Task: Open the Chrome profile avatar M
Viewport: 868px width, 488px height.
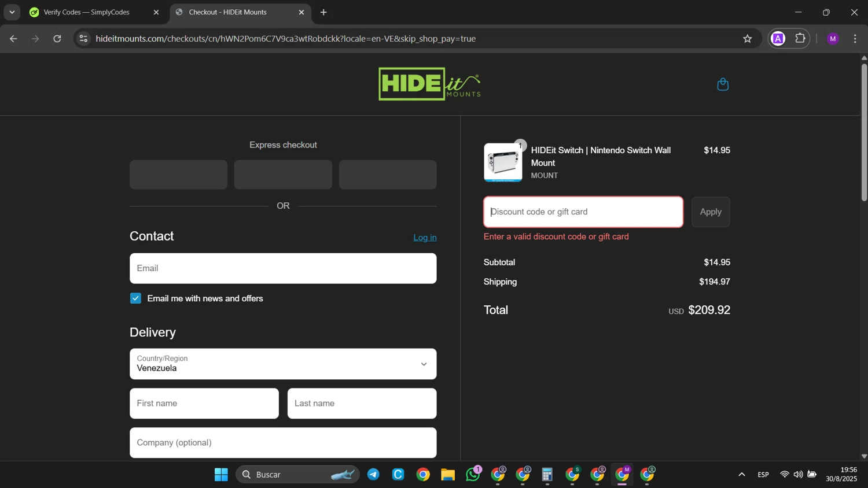Action: click(833, 39)
